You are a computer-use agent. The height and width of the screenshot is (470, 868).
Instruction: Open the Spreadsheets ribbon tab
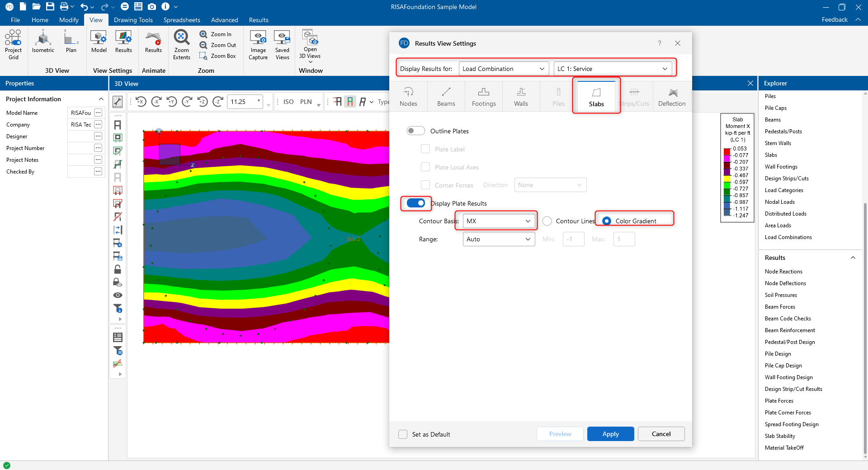pos(182,20)
